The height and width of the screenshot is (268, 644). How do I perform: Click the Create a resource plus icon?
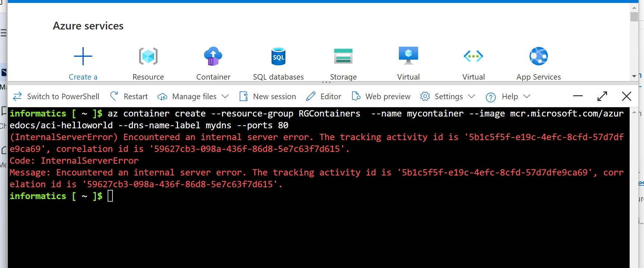pos(83,56)
